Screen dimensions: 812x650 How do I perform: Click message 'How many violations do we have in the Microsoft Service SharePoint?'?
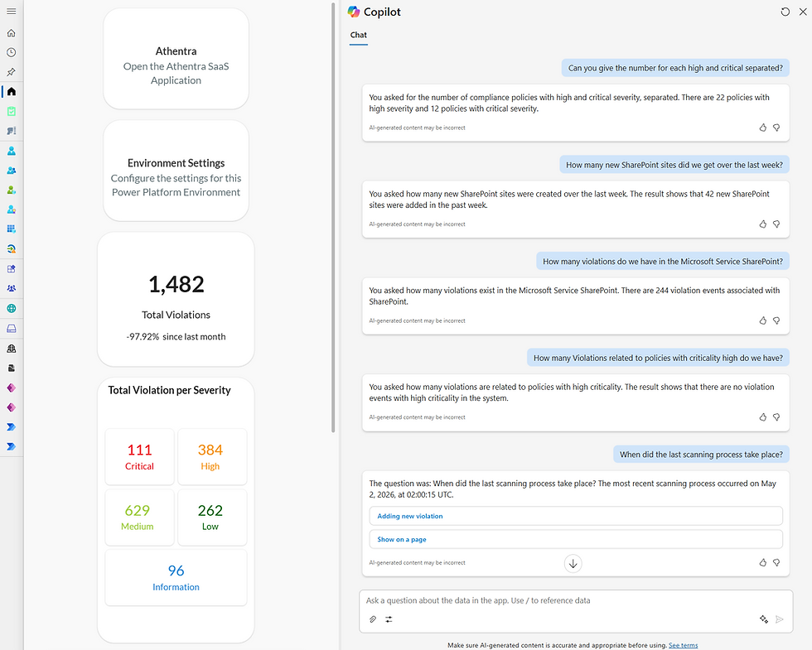point(663,262)
